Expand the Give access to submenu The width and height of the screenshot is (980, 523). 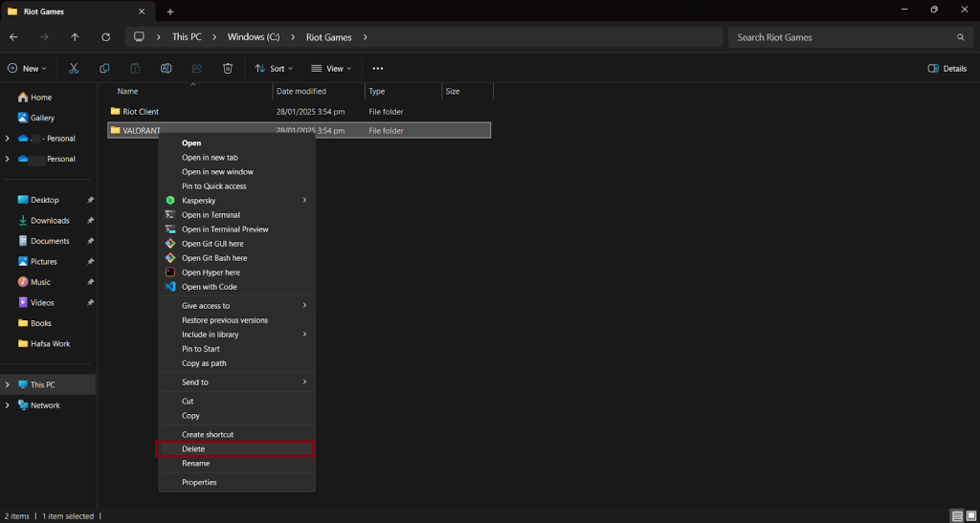tap(237, 305)
